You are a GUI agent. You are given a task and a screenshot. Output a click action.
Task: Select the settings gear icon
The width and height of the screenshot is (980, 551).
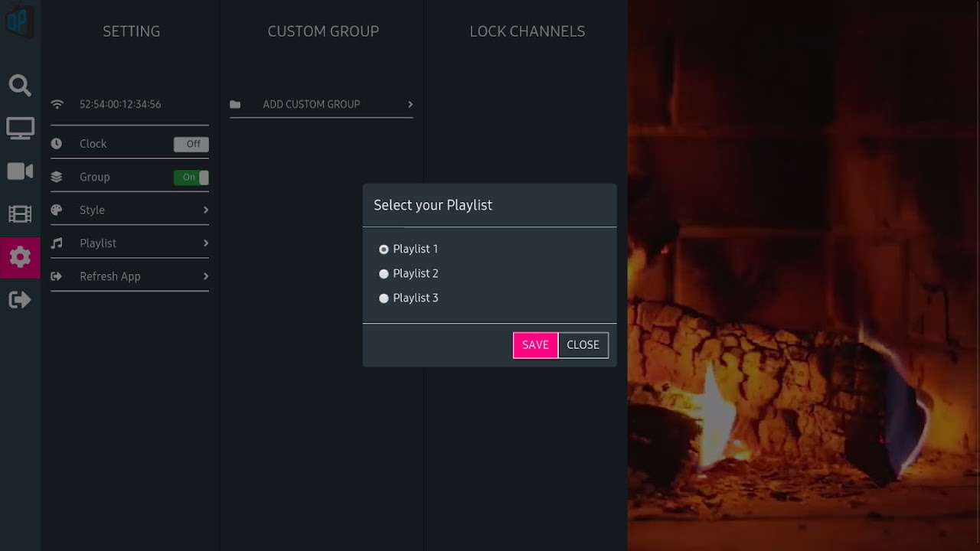point(20,257)
